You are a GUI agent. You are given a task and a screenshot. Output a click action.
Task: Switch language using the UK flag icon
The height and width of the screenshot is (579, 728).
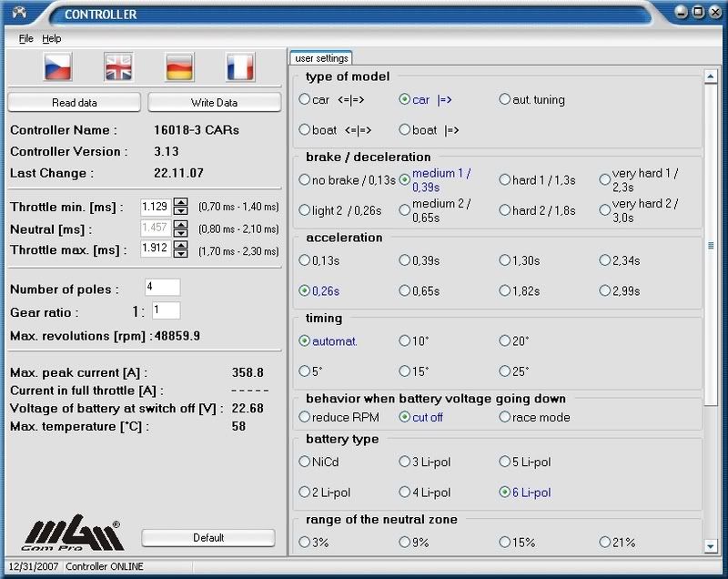pyautogui.click(x=118, y=66)
